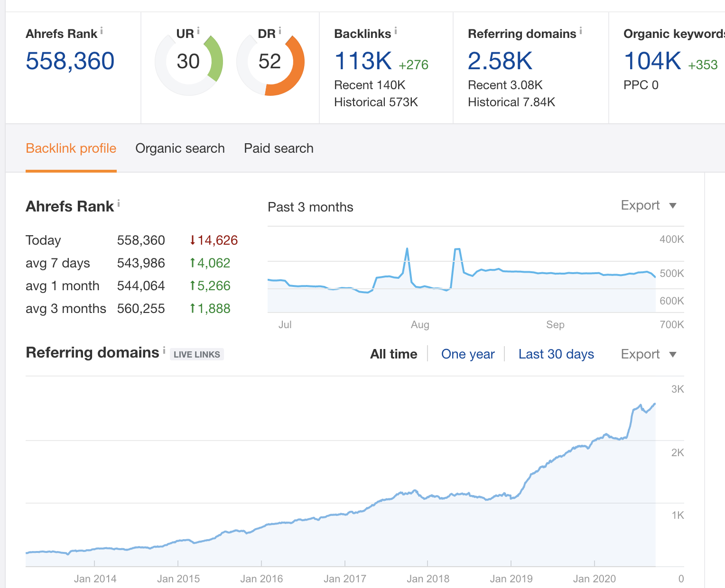Screen dimensions: 725x588
Task: Switch to the Backlink profile tab
Action: pos(71,148)
